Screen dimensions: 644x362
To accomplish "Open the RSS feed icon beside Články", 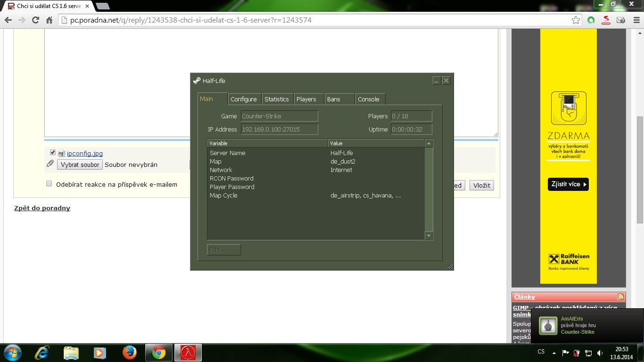I will click(620, 296).
